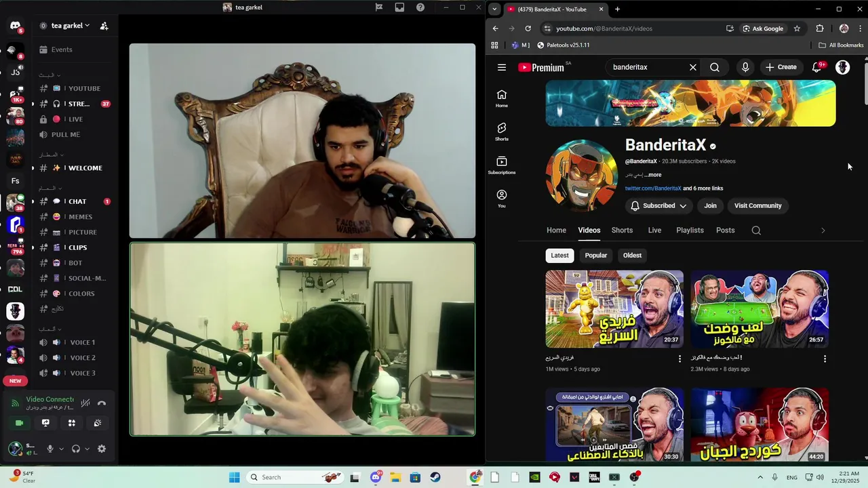This screenshot has width=868, height=488.
Task: Open Subscribed notification dropdown for BanderitaX
Action: point(658,205)
